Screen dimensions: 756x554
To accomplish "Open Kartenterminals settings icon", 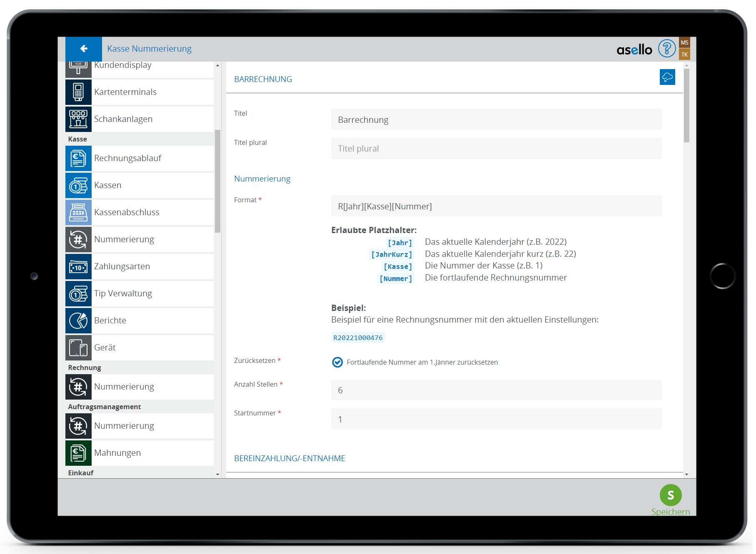I will click(78, 92).
